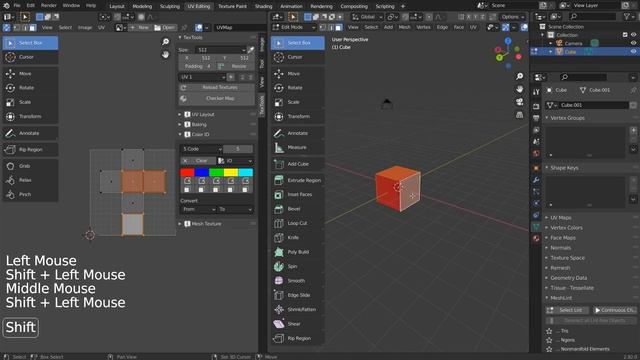Open the Global transform orientation dropdown
640x360 pixels.
[x=367, y=17]
